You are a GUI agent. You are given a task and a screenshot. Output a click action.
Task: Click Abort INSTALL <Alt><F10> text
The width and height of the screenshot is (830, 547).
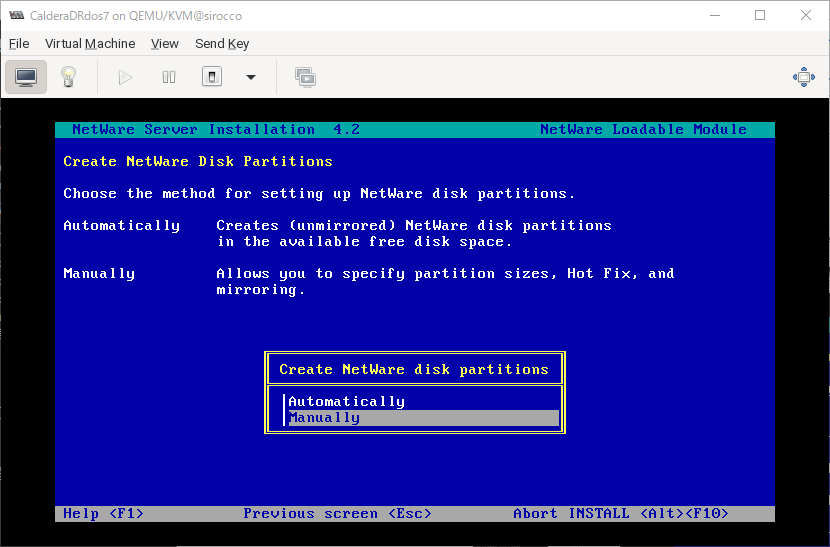621,513
